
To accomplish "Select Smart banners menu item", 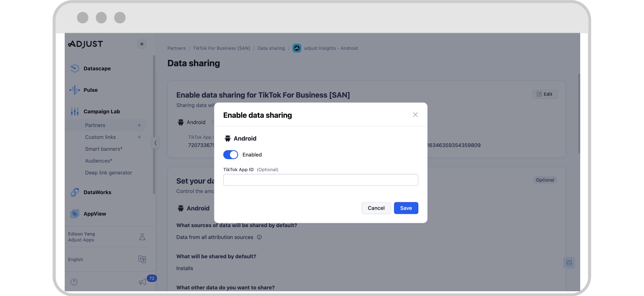I will click(103, 149).
